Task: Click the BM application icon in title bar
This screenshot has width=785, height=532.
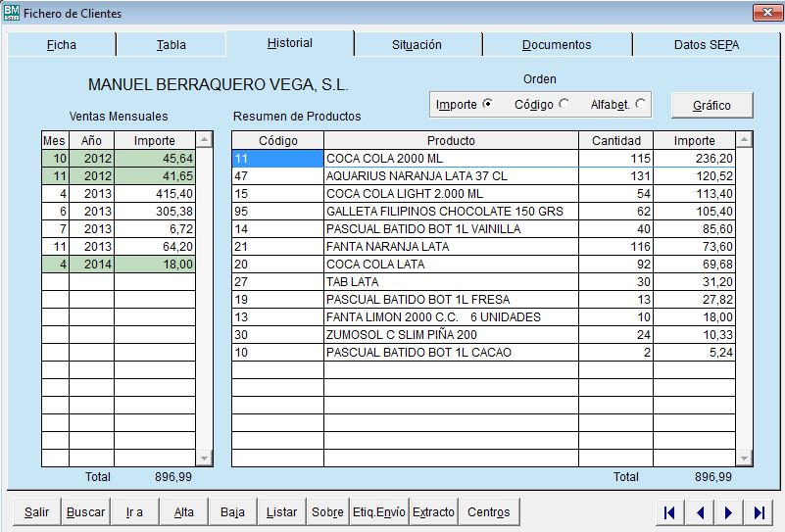Action: (x=12, y=13)
